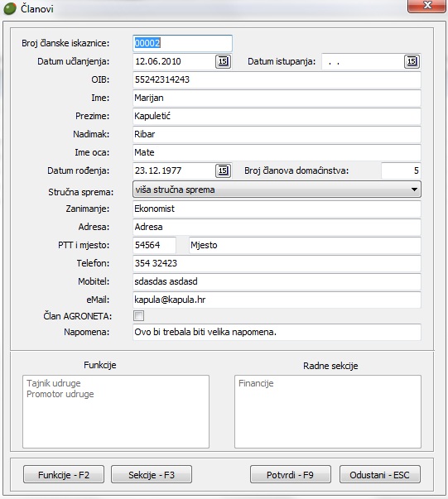Screen dimensions: 448x499
Task: Click the Funkcije - F2 button
Action: click(64, 474)
